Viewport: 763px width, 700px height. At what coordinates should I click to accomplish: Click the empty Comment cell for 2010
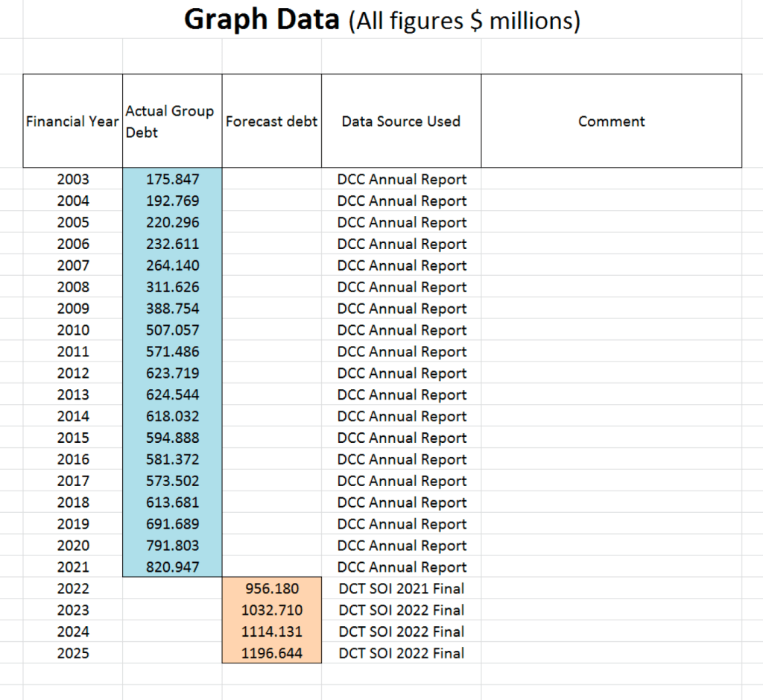pos(611,330)
